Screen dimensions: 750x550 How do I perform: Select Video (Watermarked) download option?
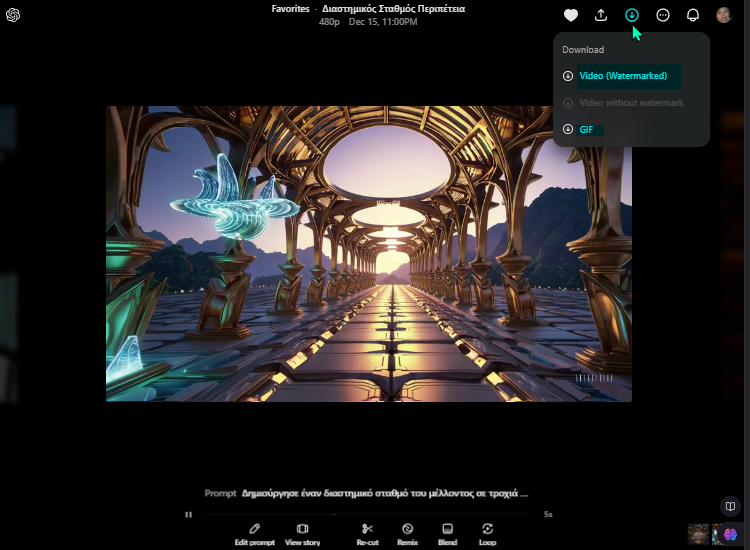tap(622, 76)
